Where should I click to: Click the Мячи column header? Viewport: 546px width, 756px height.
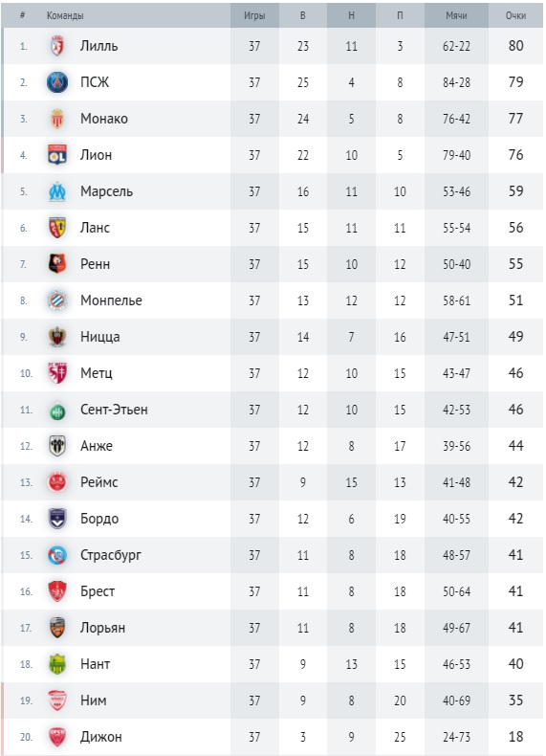pos(456,15)
